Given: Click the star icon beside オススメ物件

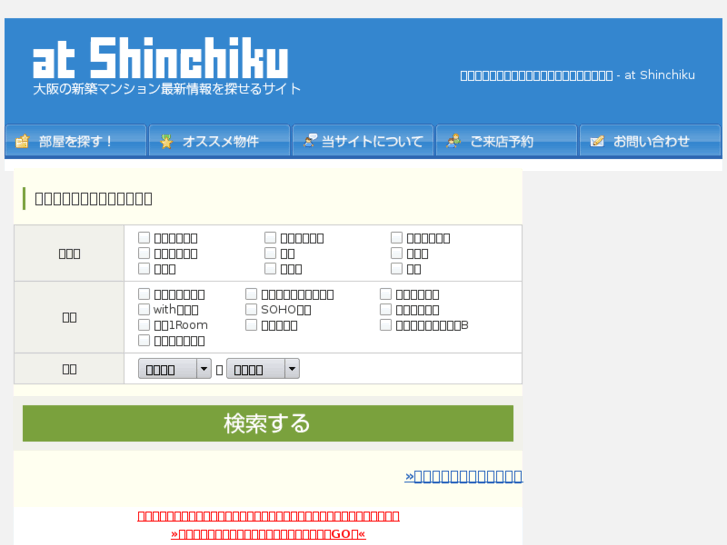Looking at the screenshot, I should (166, 141).
